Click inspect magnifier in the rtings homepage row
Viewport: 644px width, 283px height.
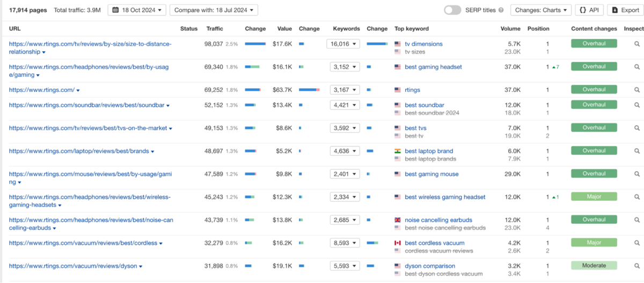[x=636, y=90]
